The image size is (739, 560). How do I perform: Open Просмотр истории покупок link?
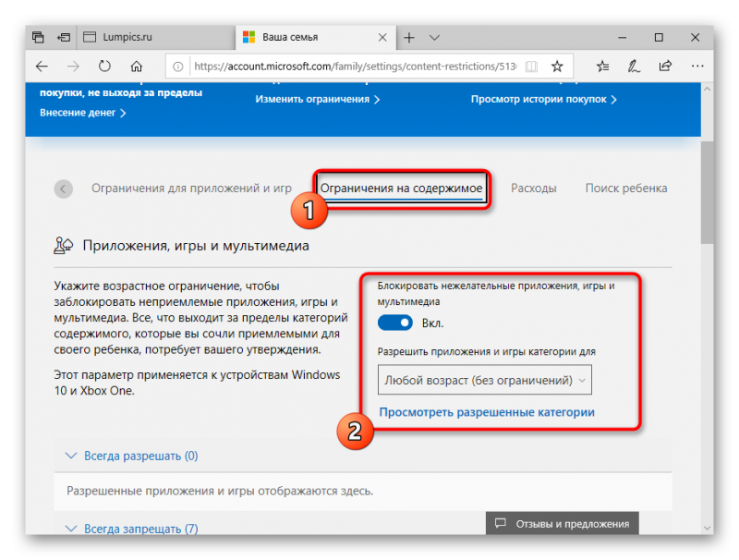coord(543,100)
